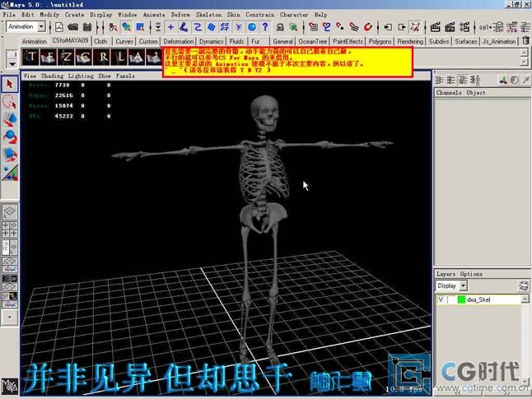Switch to Polygons shelf tab

click(380, 41)
